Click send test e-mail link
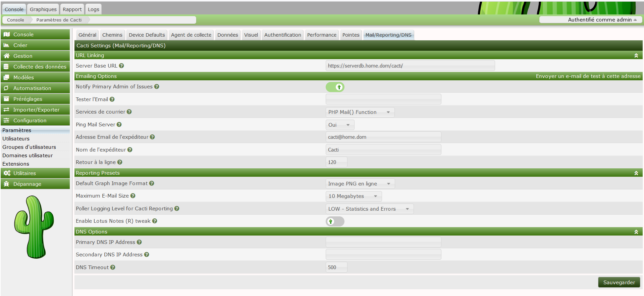 (588, 76)
